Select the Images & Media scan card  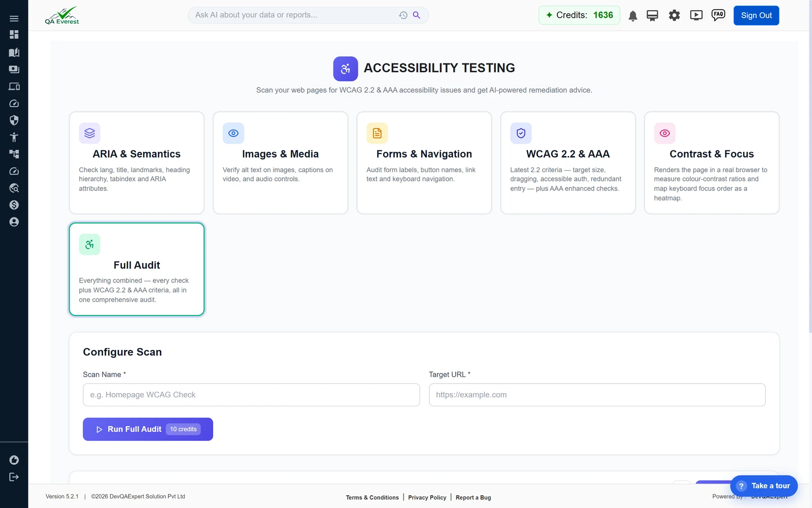pos(280,163)
